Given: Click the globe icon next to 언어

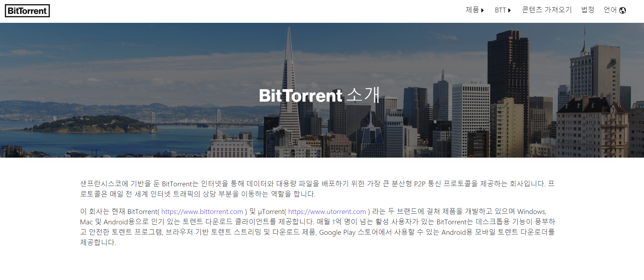Looking at the screenshot, I should pos(623,10).
